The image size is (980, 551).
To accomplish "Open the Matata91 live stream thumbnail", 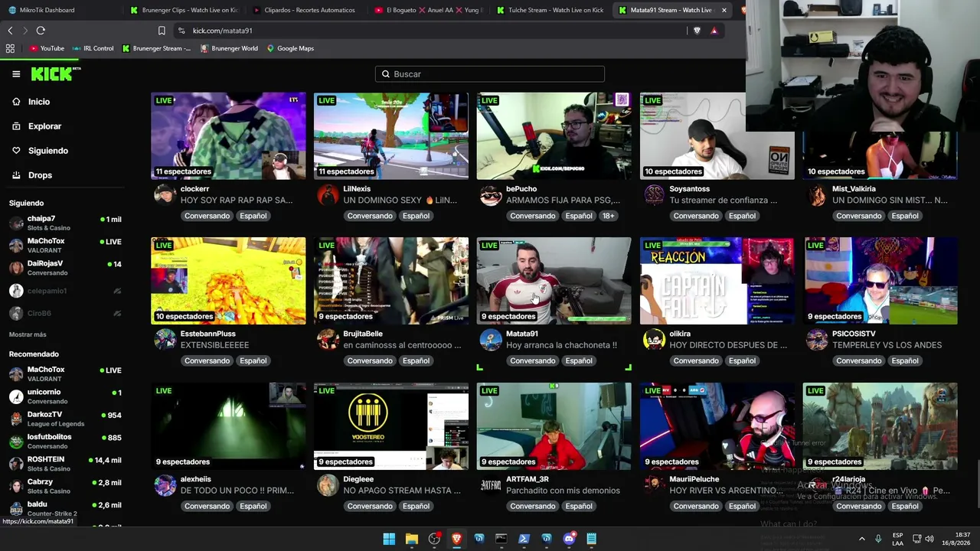I will click(x=554, y=281).
